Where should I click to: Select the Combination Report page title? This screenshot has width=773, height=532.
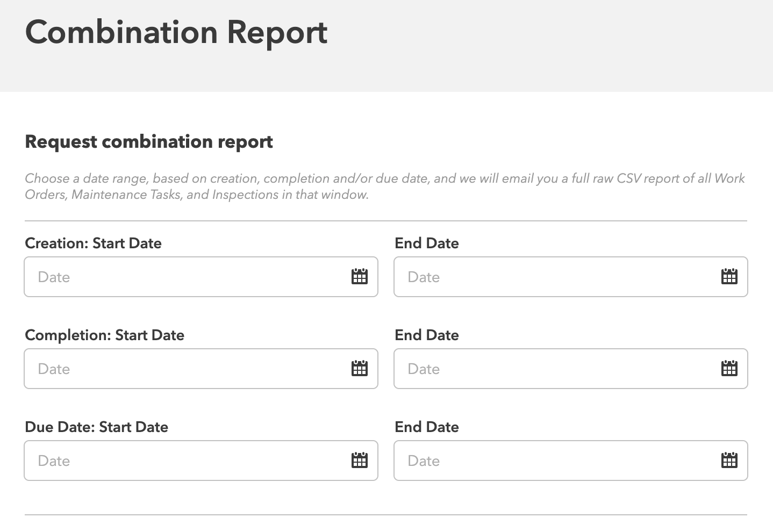tap(175, 32)
